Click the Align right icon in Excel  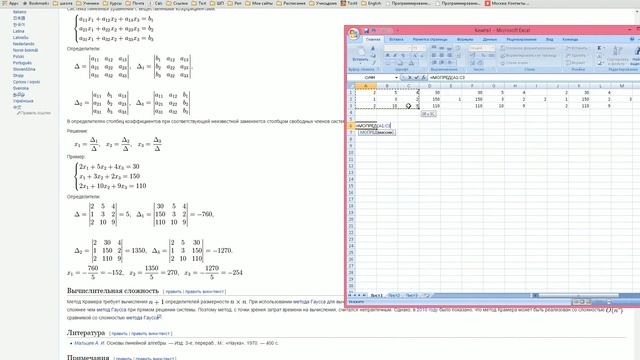pyautogui.click(x=449, y=55)
